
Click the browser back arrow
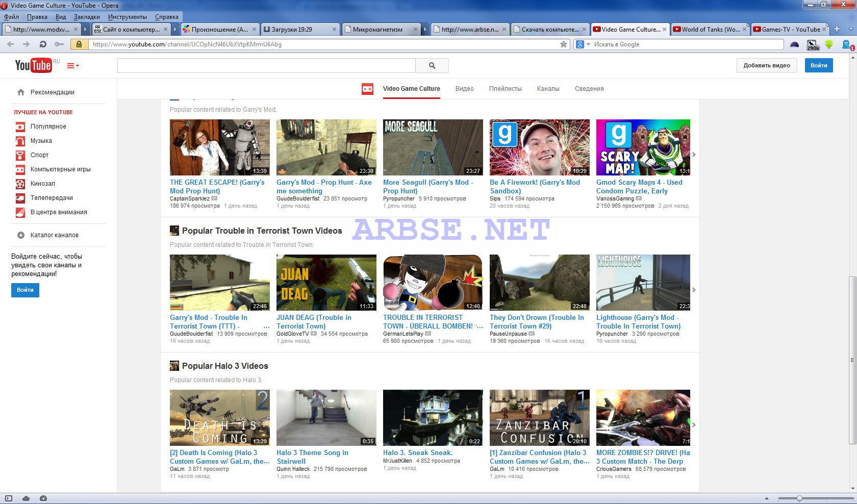10,44
